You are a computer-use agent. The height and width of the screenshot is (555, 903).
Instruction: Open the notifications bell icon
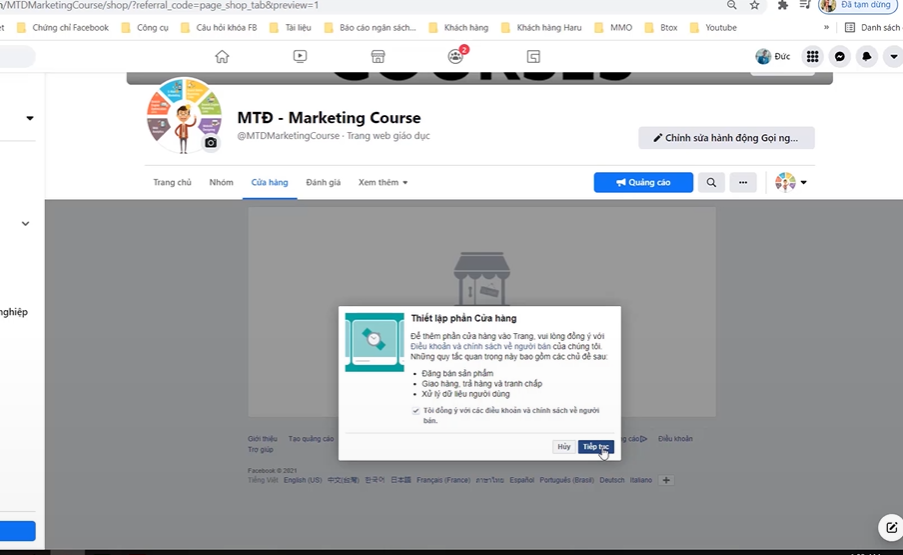coord(867,56)
